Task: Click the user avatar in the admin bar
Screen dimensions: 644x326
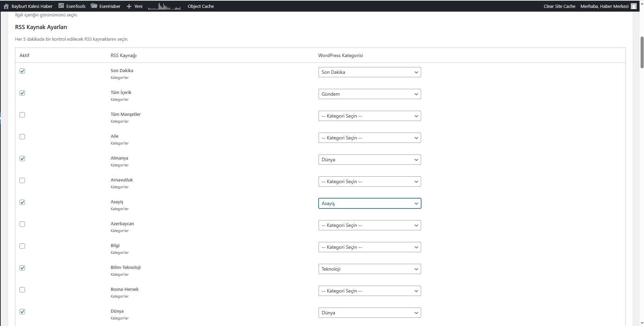Action: tap(633, 6)
